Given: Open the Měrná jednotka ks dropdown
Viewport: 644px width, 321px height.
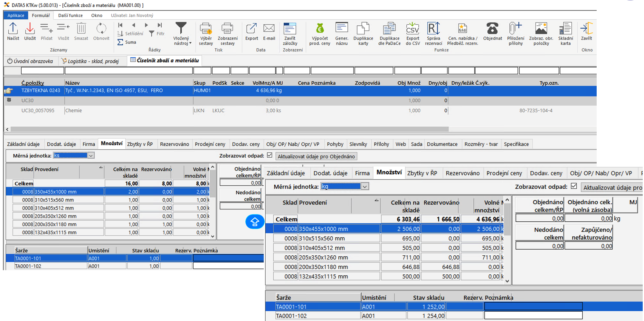Looking at the screenshot, I should 91,156.
